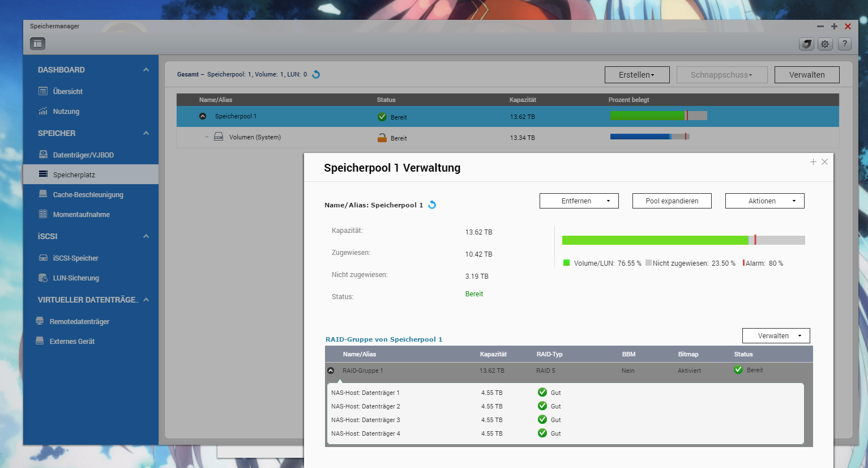The image size is (868, 468).
Task: Close the Speicherpool 1 Verwaltung dialog
Action: point(825,162)
